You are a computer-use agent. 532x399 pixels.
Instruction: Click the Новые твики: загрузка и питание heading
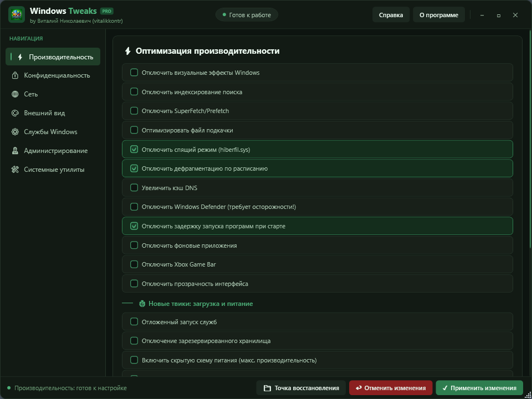pyautogui.click(x=201, y=304)
